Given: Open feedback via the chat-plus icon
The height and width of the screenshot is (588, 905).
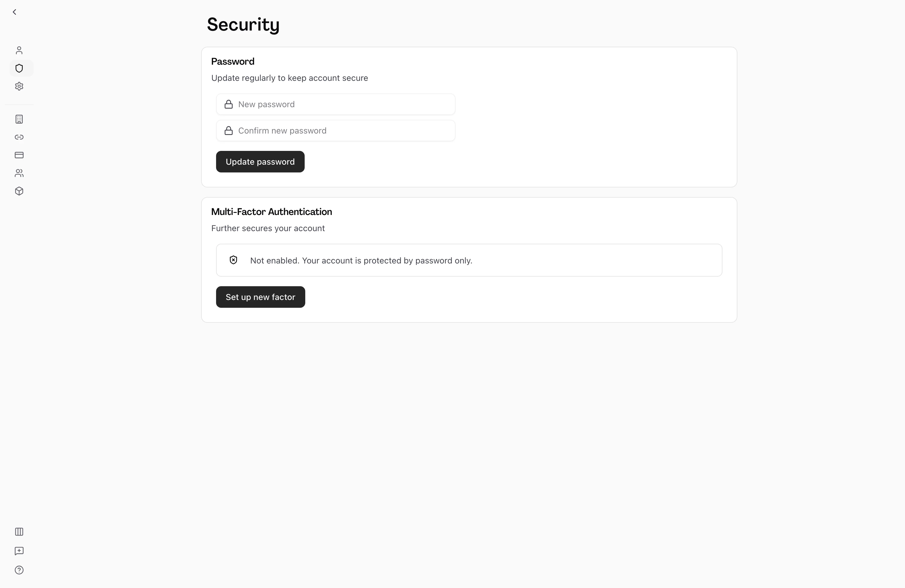Looking at the screenshot, I should pos(19,551).
